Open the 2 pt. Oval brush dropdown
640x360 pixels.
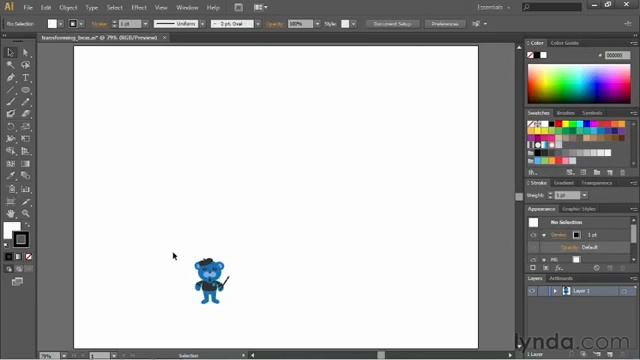[258, 24]
